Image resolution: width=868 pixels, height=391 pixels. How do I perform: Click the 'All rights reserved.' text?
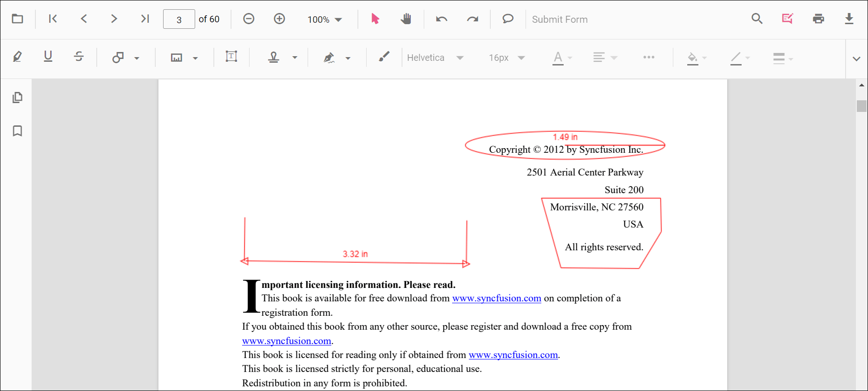(x=604, y=247)
